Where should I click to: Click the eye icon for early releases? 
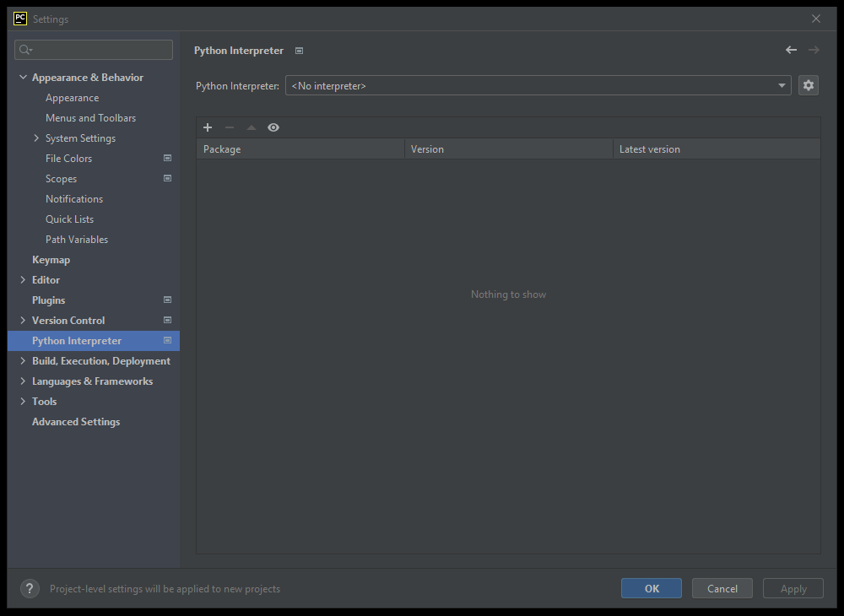[x=273, y=127]
